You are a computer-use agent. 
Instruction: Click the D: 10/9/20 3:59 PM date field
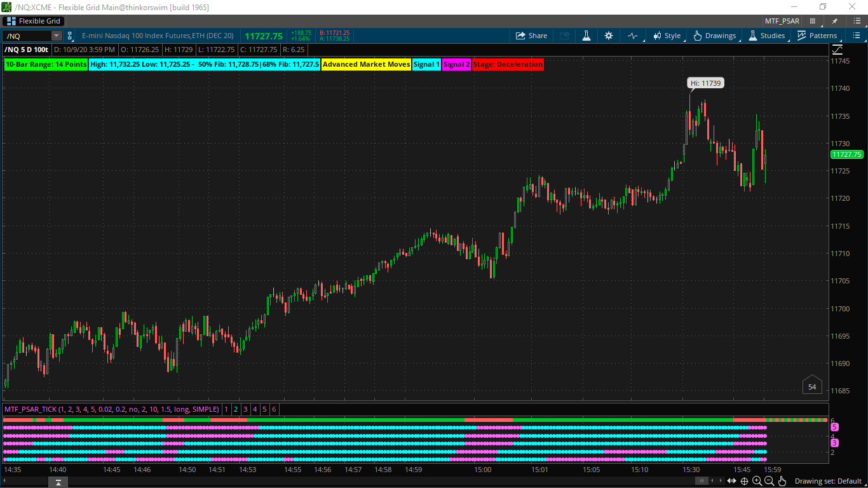point(85,50)
